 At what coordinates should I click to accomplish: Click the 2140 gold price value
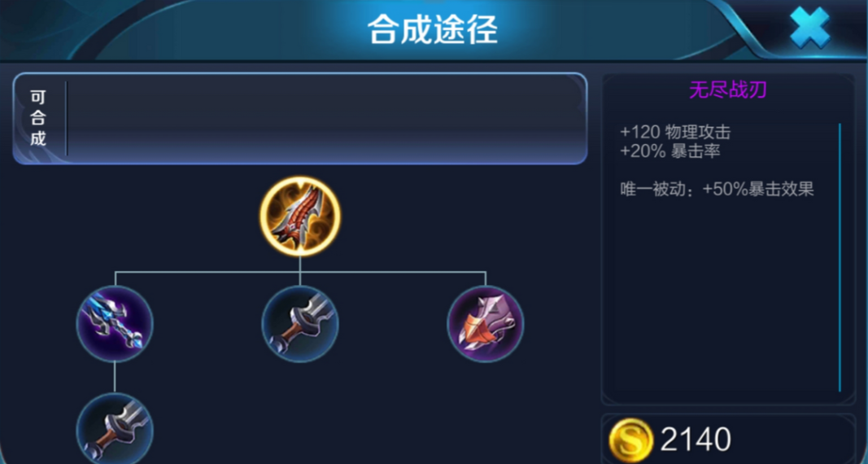(696, 440)
